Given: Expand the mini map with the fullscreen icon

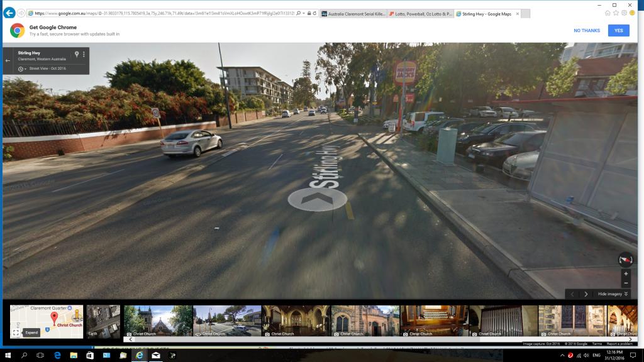Looking at the screenshot, I should [16, 332].
